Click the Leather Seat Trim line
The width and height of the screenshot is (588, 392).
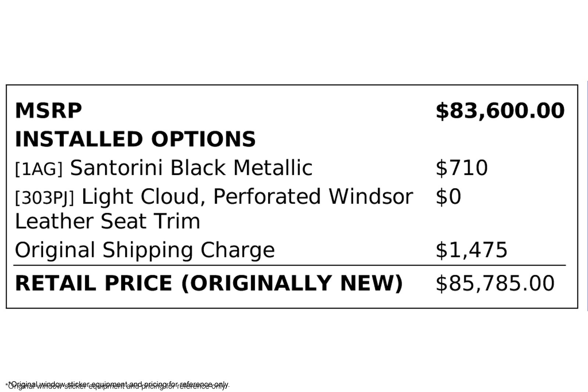pos(107,221)
